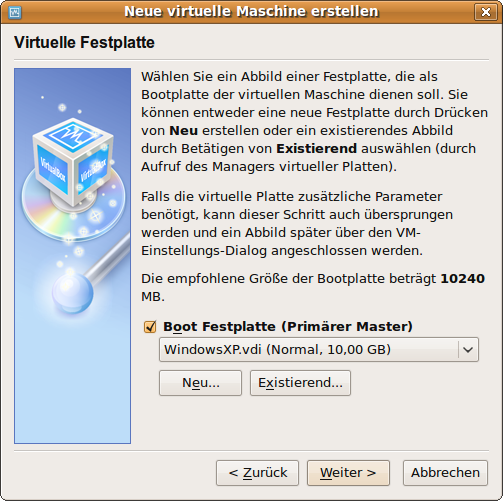Click the Virtuelle Festplatte heading
This screenshot has height=501, width=503.
coord(84,43)
